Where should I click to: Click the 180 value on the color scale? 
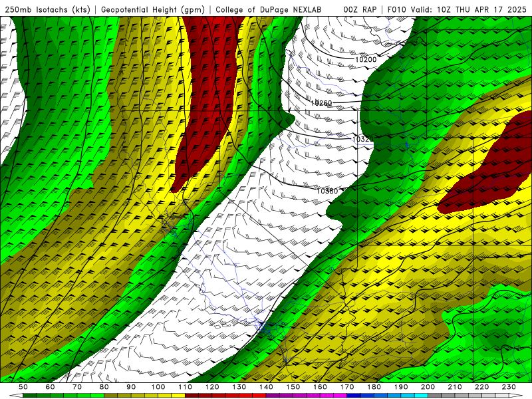pos(374,387)
